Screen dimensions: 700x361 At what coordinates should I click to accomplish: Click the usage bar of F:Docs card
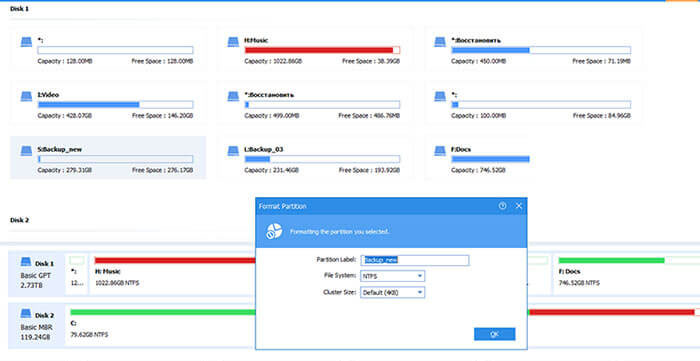pyautogui.click(x=491, y=159)
